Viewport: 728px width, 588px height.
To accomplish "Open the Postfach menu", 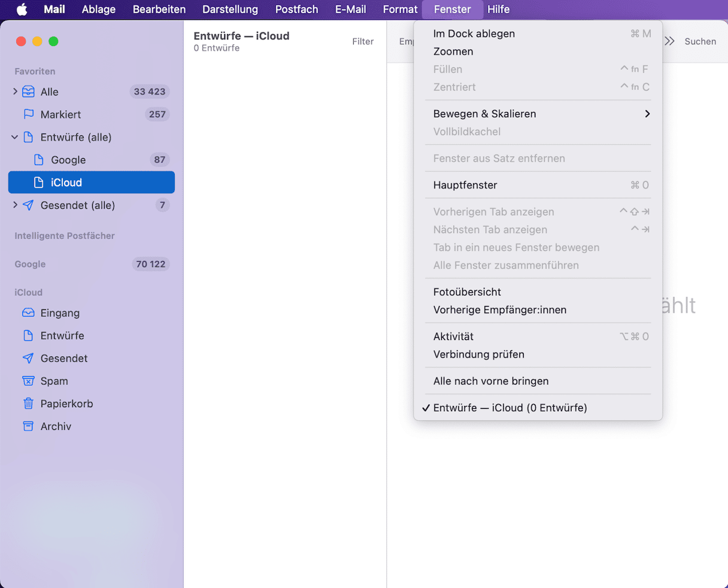I will click(x=296, y=9).
